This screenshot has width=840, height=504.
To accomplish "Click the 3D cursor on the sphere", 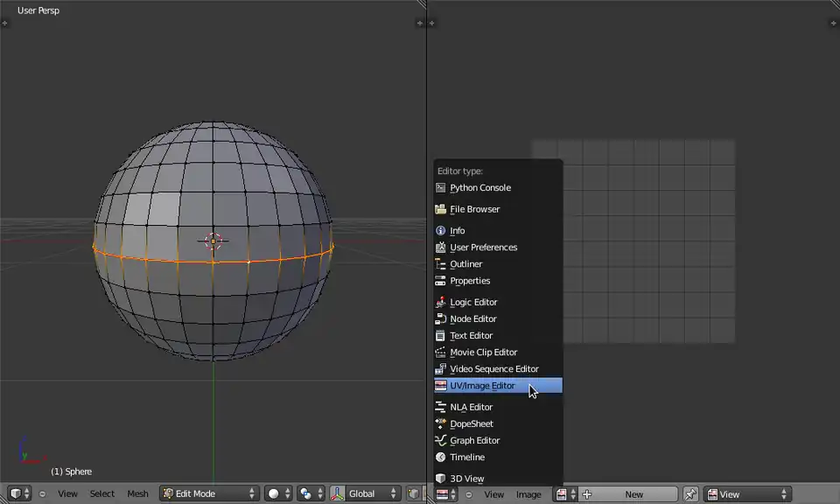I will tap(213, 241).
